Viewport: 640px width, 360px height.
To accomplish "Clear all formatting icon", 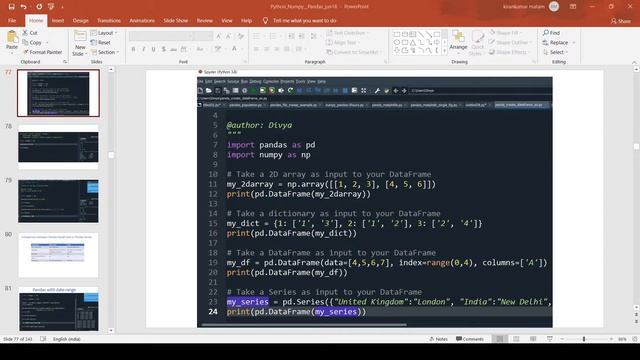I will (x=241, y=36).
